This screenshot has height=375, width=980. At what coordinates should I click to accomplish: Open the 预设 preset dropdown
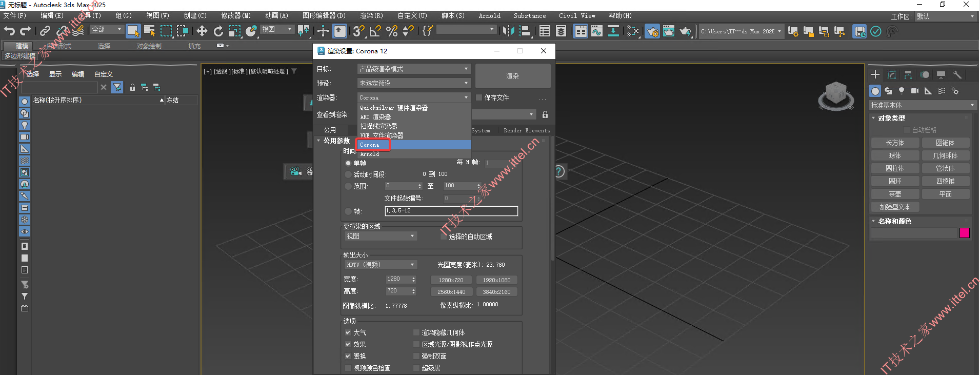coord(414,83)
